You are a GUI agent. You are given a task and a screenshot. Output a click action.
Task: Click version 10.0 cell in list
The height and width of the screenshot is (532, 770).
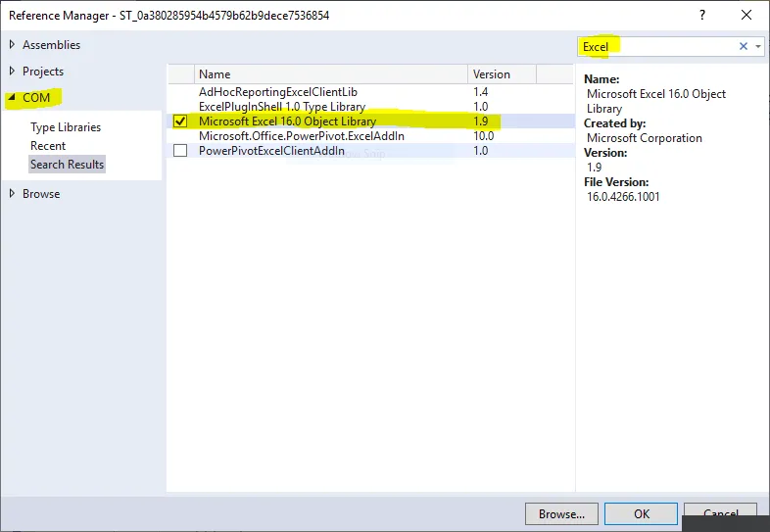click(x=483, y=136)
